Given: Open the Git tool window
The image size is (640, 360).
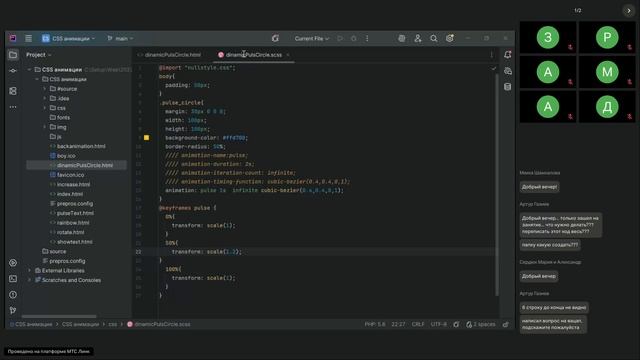Looking at the screenshot, I should coord(13,311).
